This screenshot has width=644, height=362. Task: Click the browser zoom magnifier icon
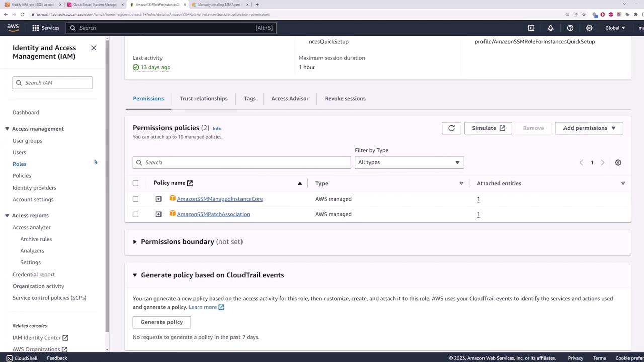567,15
